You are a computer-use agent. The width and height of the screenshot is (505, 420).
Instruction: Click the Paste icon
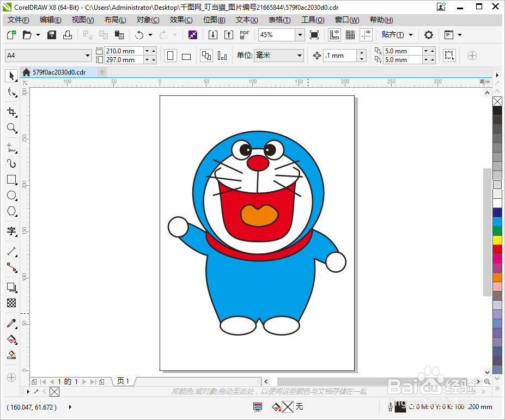[119, 35]
